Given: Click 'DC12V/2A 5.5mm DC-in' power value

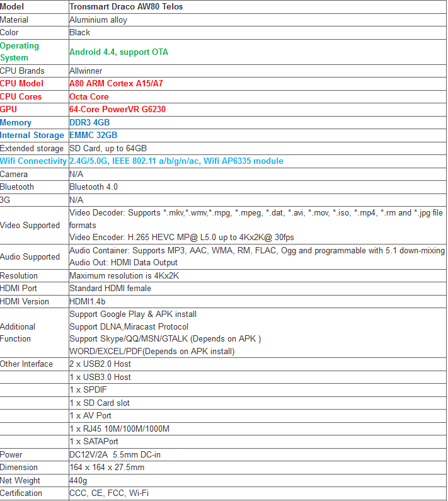Looking at the screenshot, I should (115, 454).
